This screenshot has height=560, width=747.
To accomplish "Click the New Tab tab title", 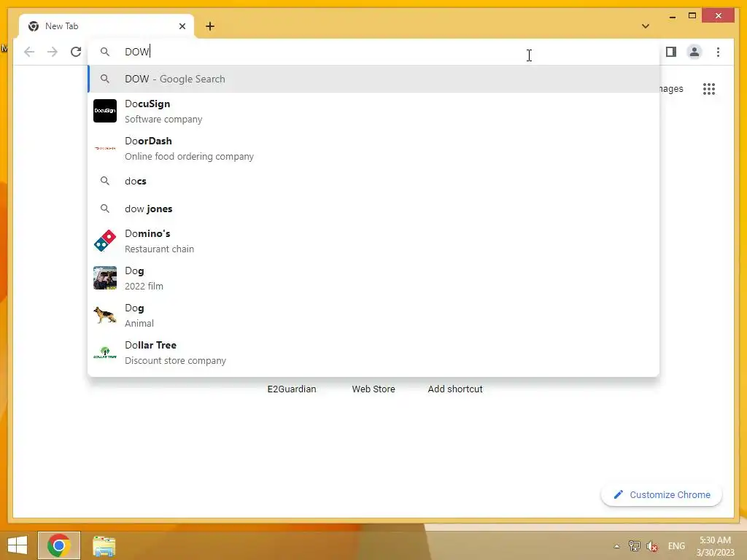I will pyautogui.click(x=61, y=26).
